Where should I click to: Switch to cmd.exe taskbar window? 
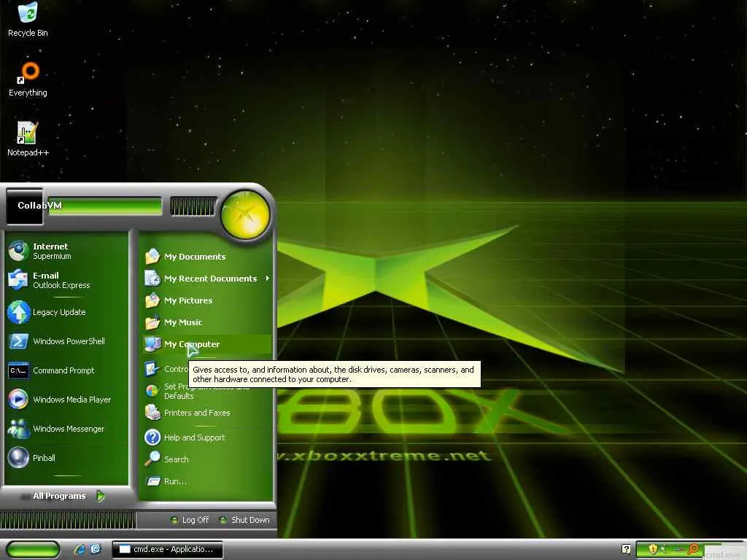coord(168,550)
